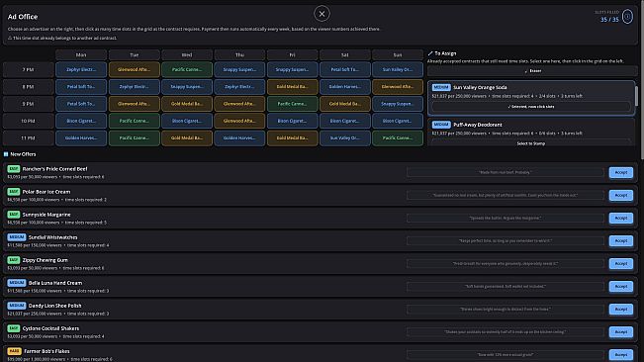
Task: Click the Sunday 9 PM Snappy Suspen slot
Action: [398, 104]
